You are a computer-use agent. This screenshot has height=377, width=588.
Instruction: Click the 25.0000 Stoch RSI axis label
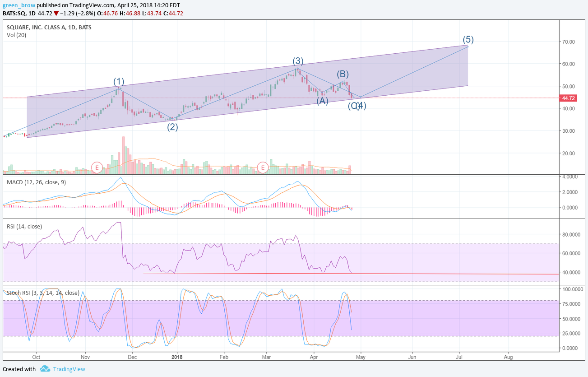571,334
